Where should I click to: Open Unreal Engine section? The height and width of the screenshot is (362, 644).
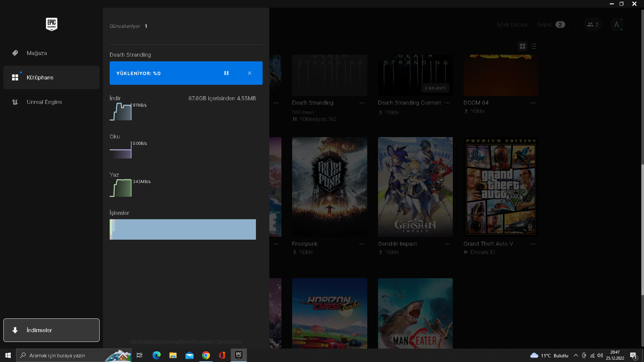point(44,102)
